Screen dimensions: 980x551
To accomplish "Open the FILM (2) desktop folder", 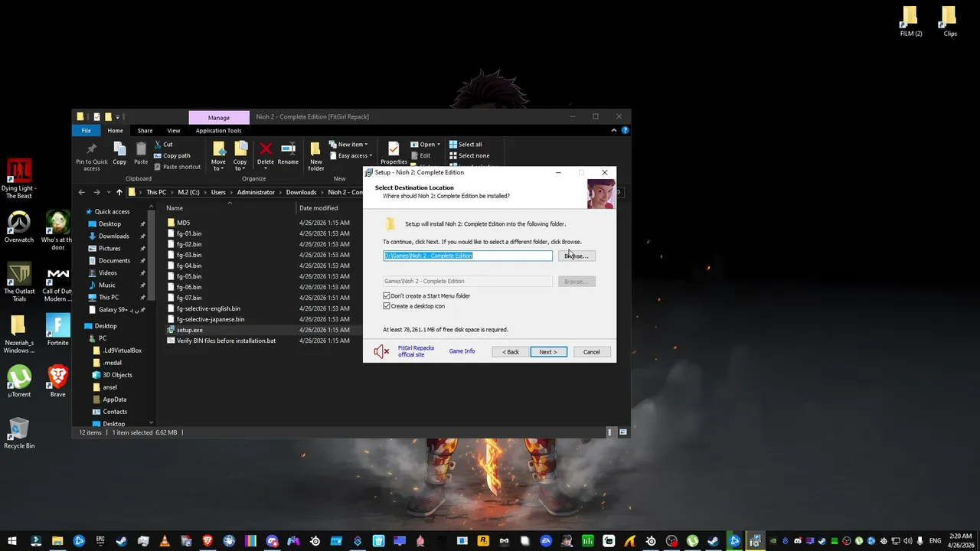I will pos(910,21).
